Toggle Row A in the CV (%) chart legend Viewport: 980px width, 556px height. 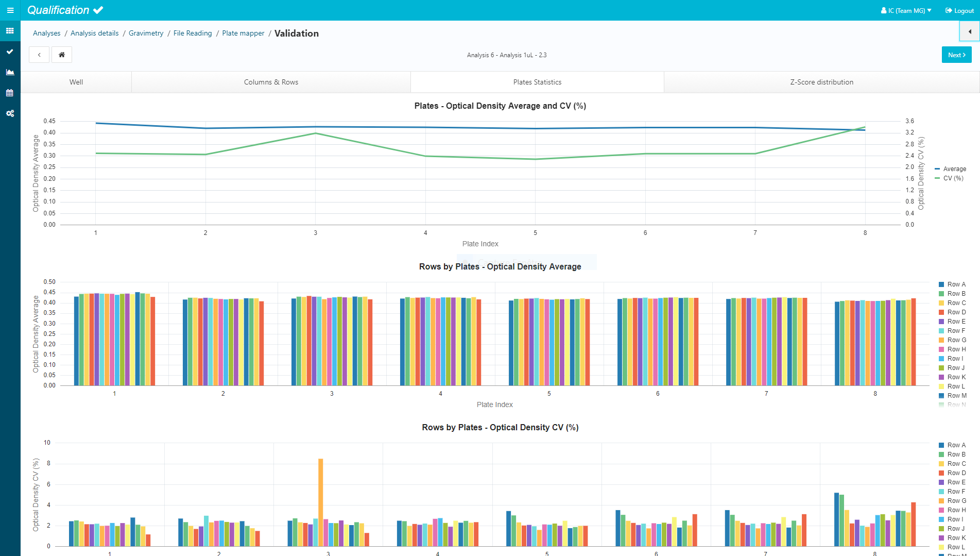[x=952, y=445]
